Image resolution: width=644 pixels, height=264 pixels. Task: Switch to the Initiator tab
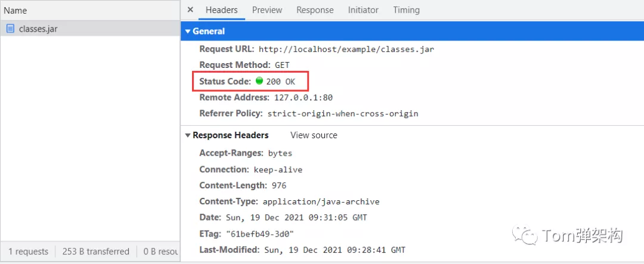(363, 10)
